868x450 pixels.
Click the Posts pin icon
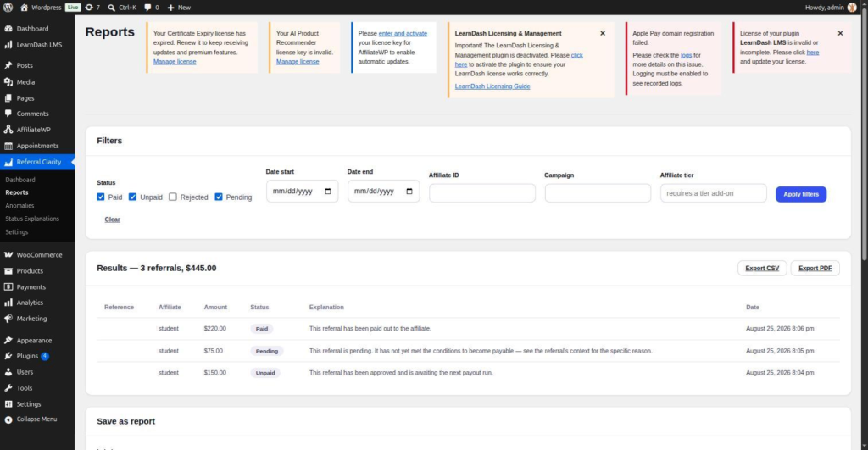[8, 65]
